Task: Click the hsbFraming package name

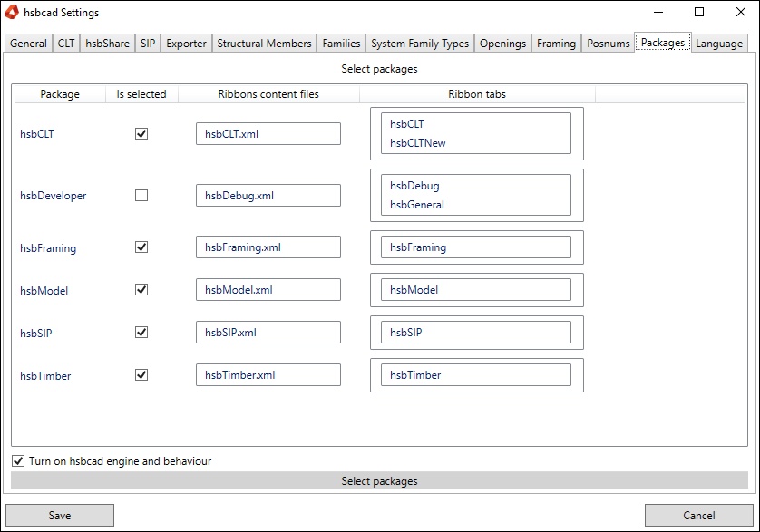Action: tap(48, 247)
